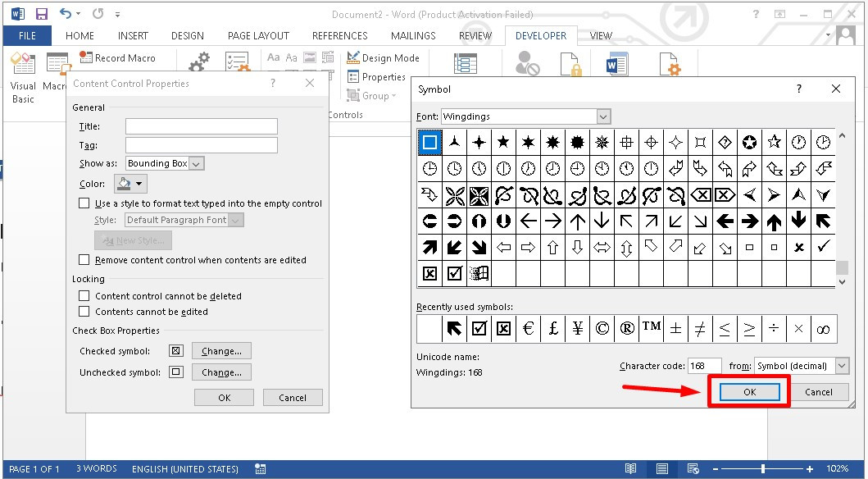Click the Record Macro icon
Image resolution: width=868 pixels, height=479 pixels.
coord(86,58)
